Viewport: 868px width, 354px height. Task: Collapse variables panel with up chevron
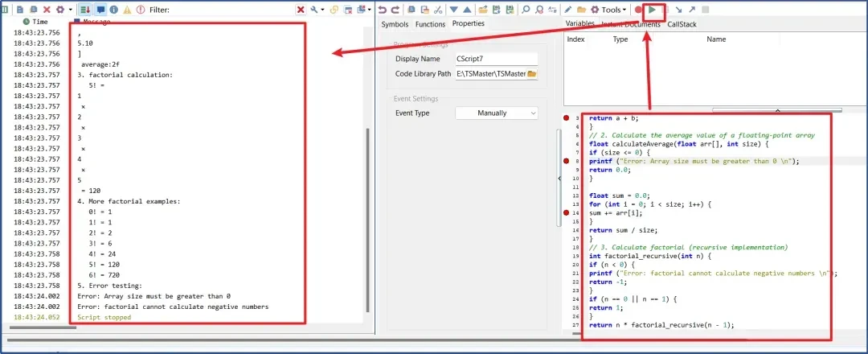776,110
